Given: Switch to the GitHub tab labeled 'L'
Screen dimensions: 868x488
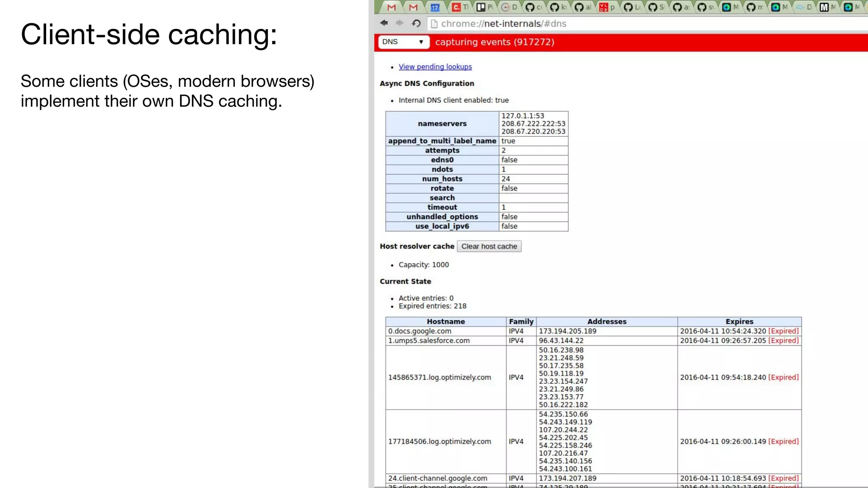Looking at the screenshot, I should [632, 7].
